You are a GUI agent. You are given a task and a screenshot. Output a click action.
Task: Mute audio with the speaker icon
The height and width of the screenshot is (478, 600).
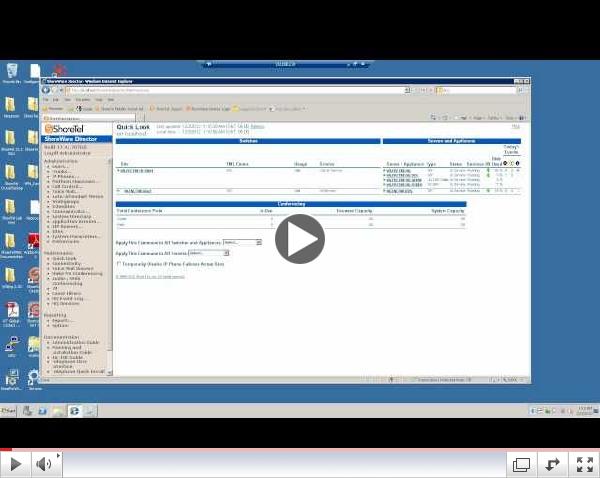(43, 464)
